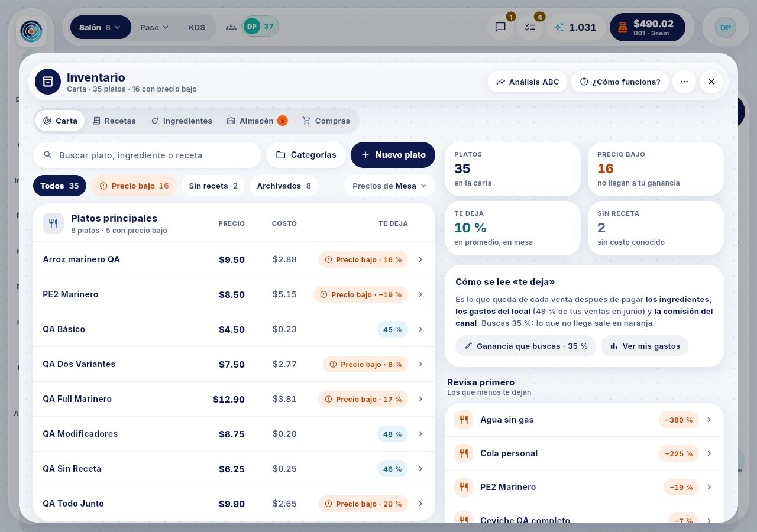The height and width of the screenshot is (532, 757).
Task: Open the task checklist icon
Action: [x=530, y=27]
